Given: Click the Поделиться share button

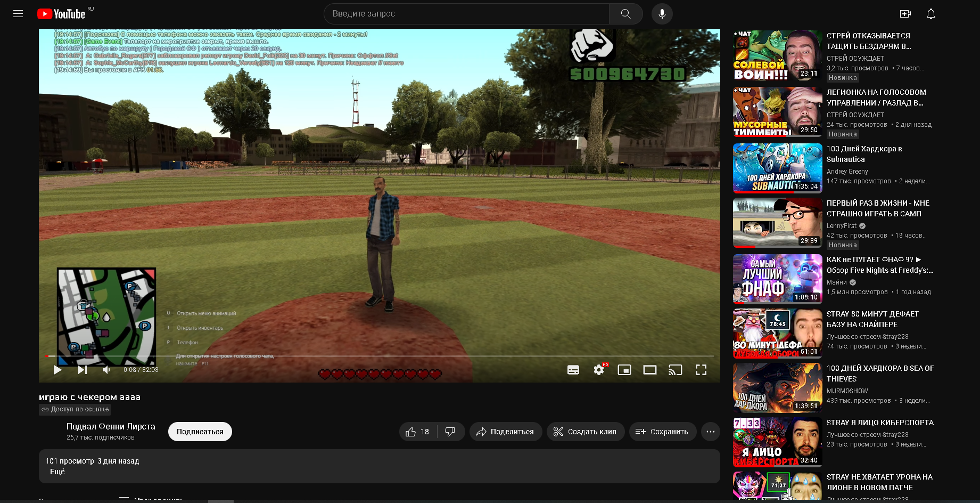Looking at the screenshot, I should [505, 432].
